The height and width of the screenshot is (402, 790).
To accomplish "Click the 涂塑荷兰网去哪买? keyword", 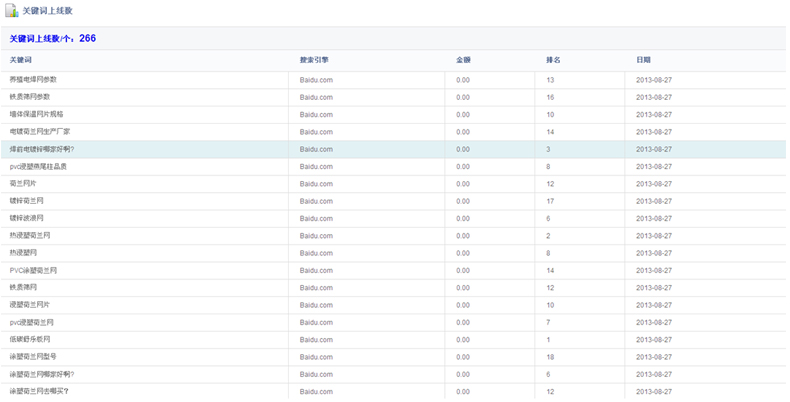I will click(39, 391).
